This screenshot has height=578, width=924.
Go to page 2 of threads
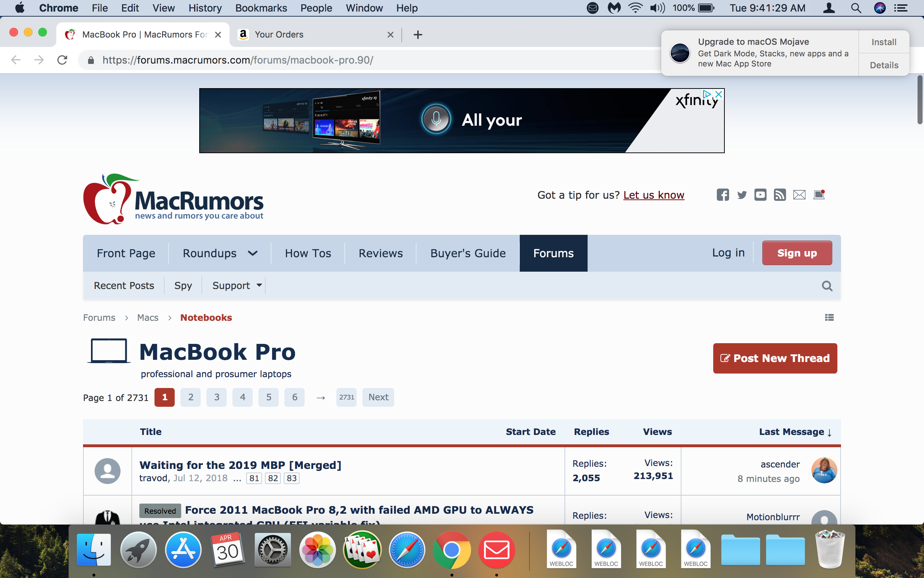[191, 397]
